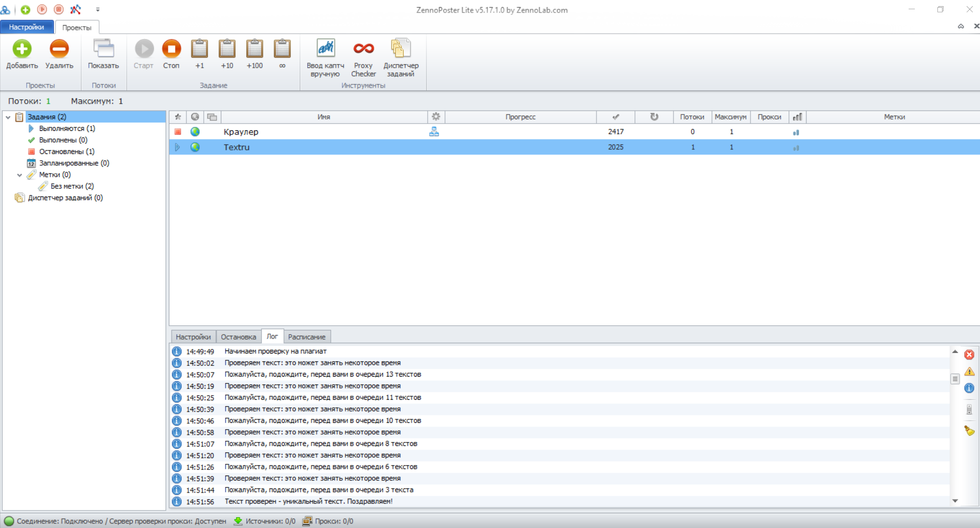Viewport: 980px width, 528px height.
Task: Click the Show threads icon
Action: click(x=103, y=49)
